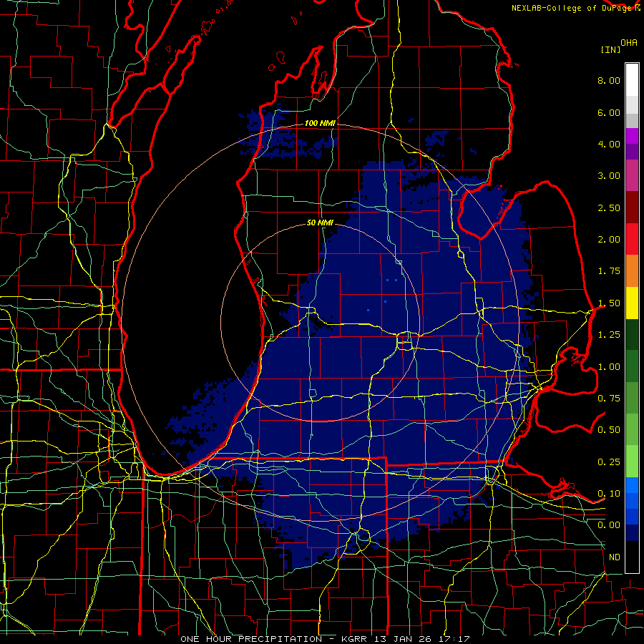644x644 pixels.
Task: Click the OHA product label above legend
Action: click(629, 43)
